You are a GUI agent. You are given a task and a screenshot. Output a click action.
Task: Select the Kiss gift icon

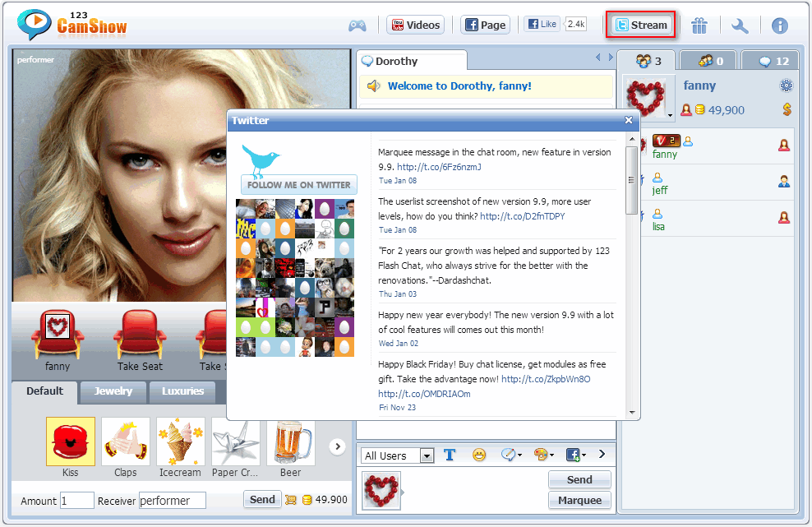(x=71, y=441)
